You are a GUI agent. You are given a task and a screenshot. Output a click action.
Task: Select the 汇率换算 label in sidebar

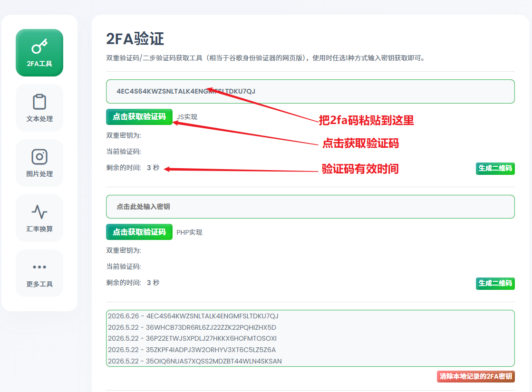(x=39, y=229)
